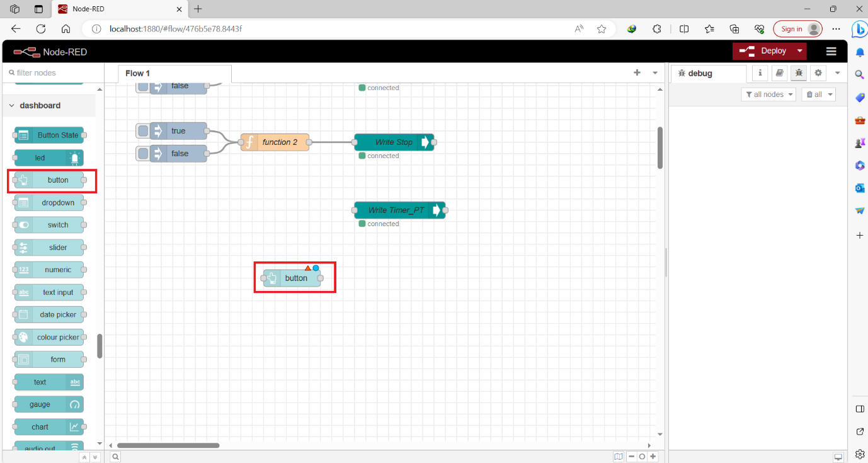
Task: Select the debug messages bug icon
Action: click(798, 73)
